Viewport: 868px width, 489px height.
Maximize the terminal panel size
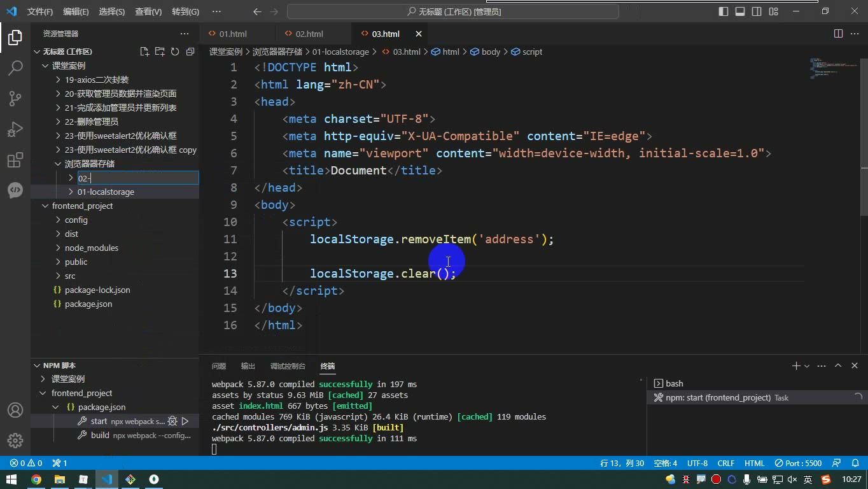point(838,365)
